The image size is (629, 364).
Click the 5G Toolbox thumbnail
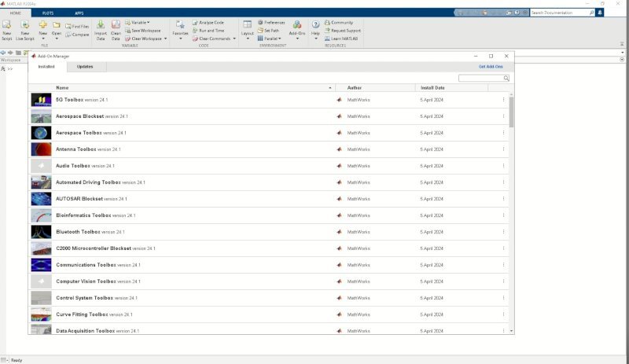(x=41, y=100)
